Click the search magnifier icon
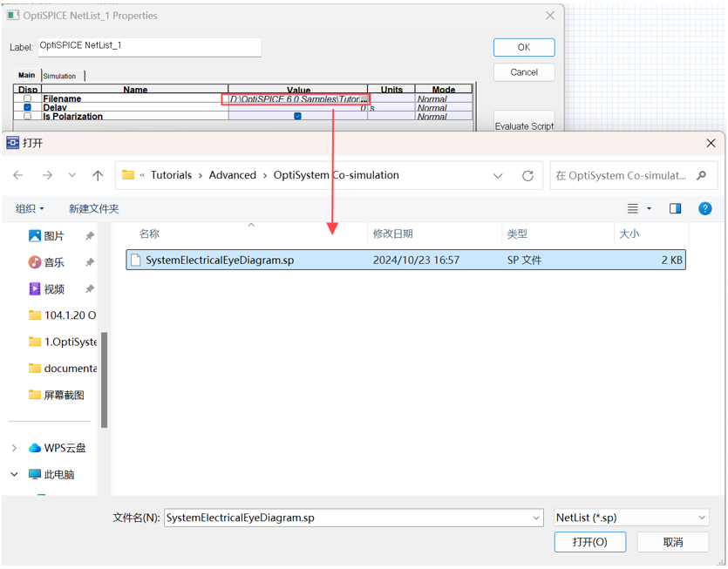This screenshot has width=728, height=569. 701,175
